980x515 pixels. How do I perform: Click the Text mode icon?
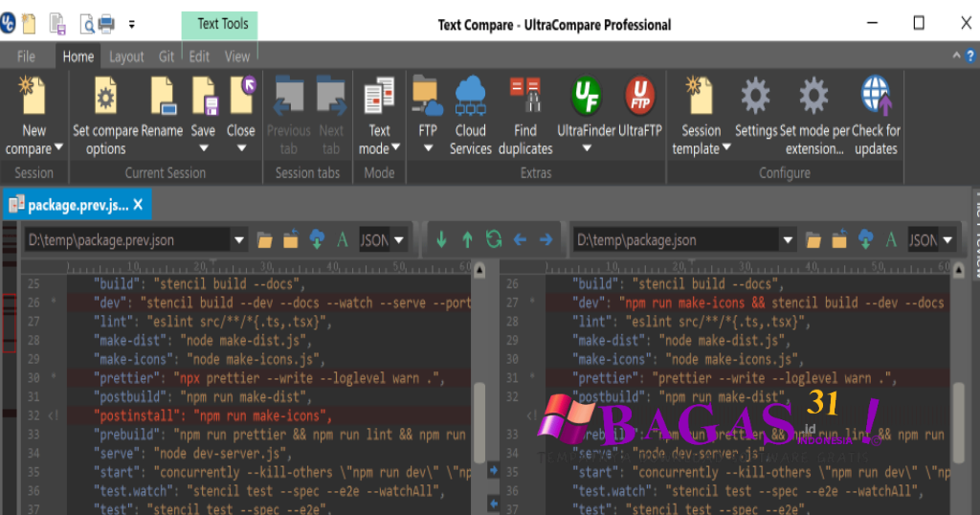point(379,96)
